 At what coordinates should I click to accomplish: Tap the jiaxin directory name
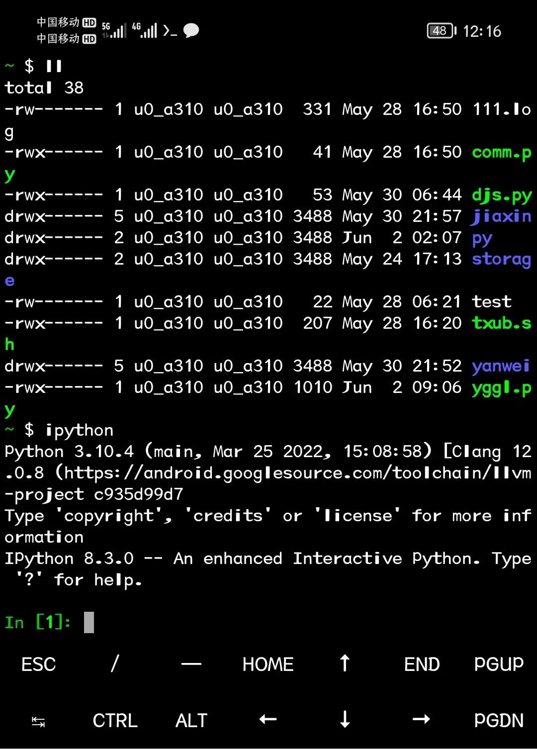tap(502, 216)
